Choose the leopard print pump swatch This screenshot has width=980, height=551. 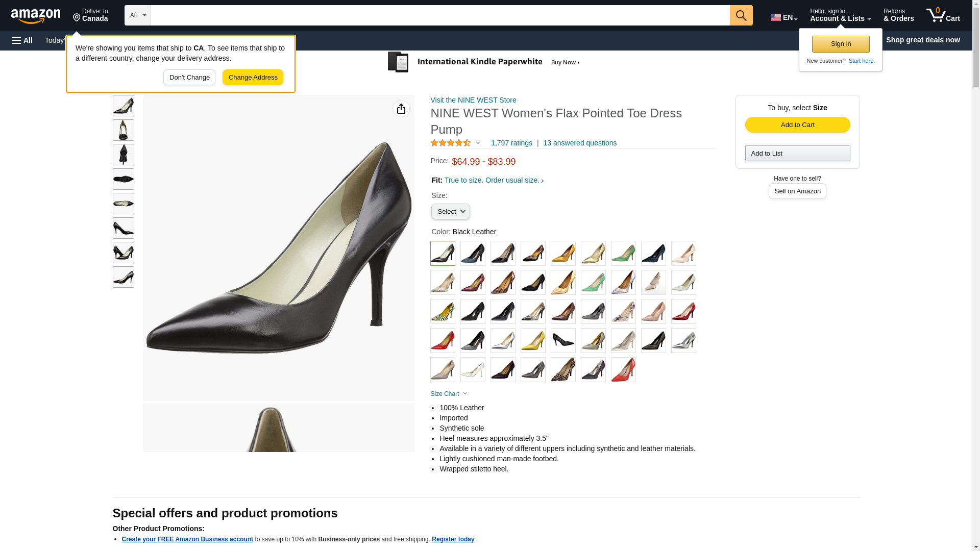pos(563,370)
